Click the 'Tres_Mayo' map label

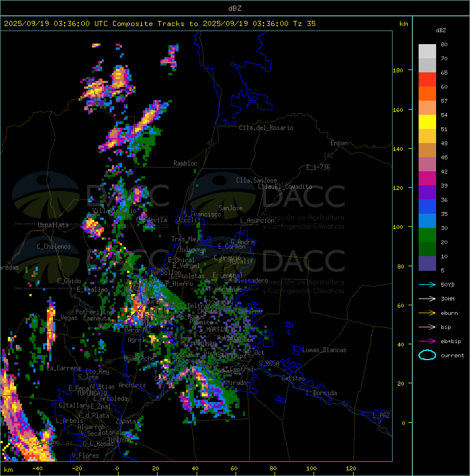click(x=186, y=239)
